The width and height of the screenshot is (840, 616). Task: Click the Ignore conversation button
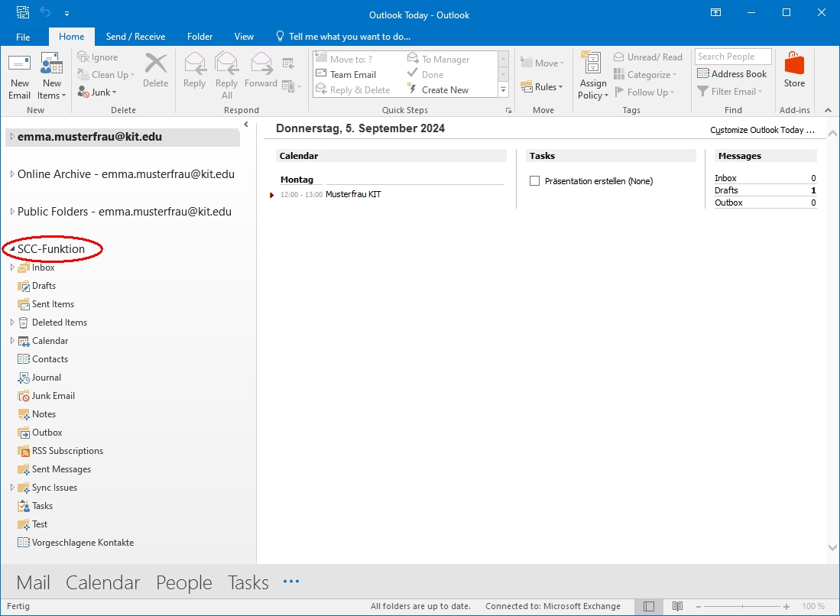[98, 57]
